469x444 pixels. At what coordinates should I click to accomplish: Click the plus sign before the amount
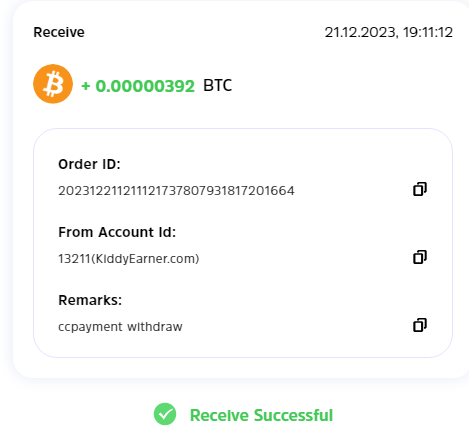coord(86,86)
